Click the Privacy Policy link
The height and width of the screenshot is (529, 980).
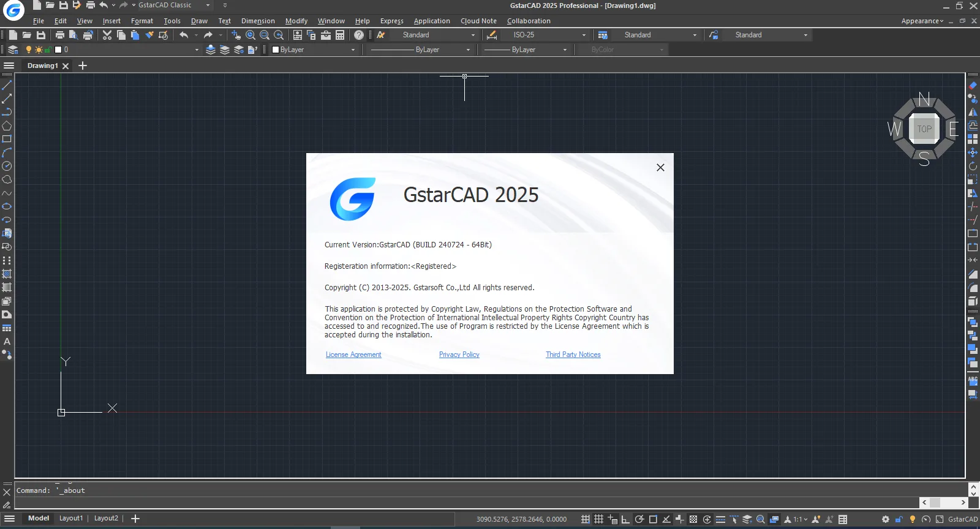(459, 355)
